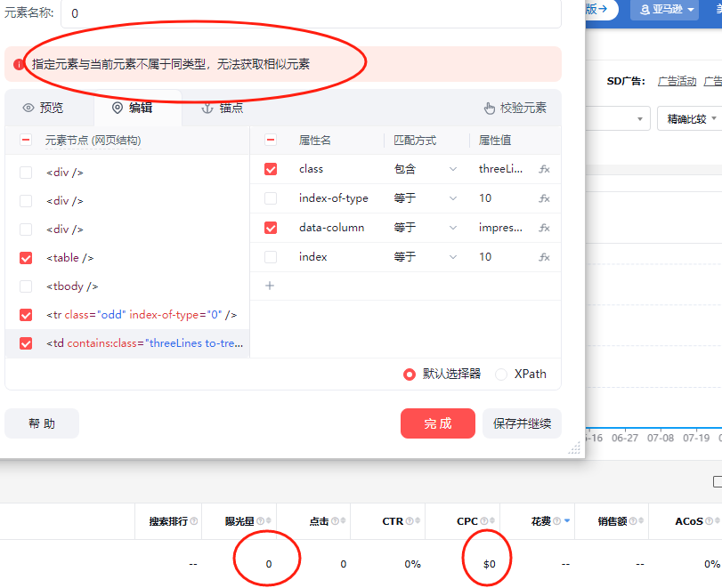Check the <tbody /> node checkbox
Viewport: 722px width, 588px height.
pos(26,286)
